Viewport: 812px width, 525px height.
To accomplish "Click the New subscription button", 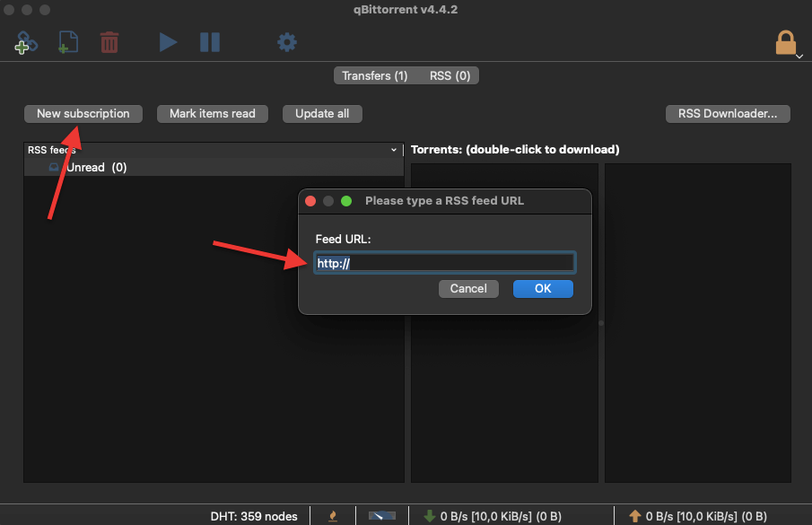I will pos(83,114).
